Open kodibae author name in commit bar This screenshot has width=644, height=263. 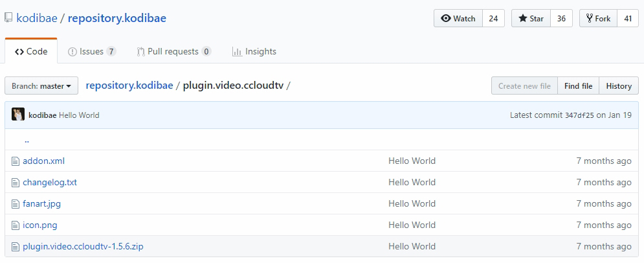coord(42,115)
